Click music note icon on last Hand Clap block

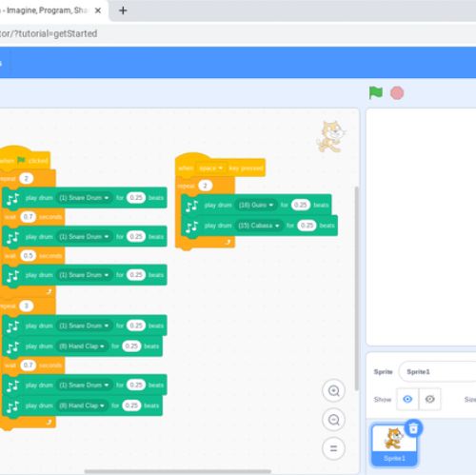click(x=12, y=406)
